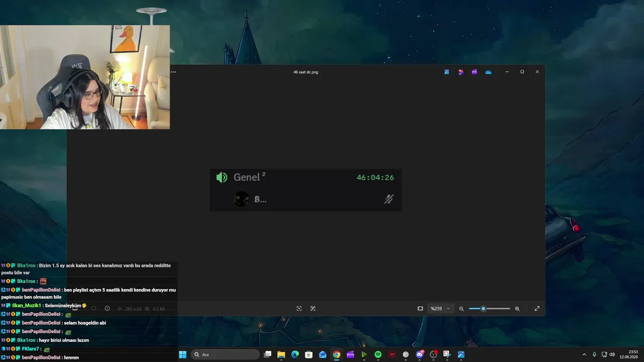Viewport: 644px width, 362px height.
Task: Open the %259 zoom level dropdown
Action: tap(440, 308)
